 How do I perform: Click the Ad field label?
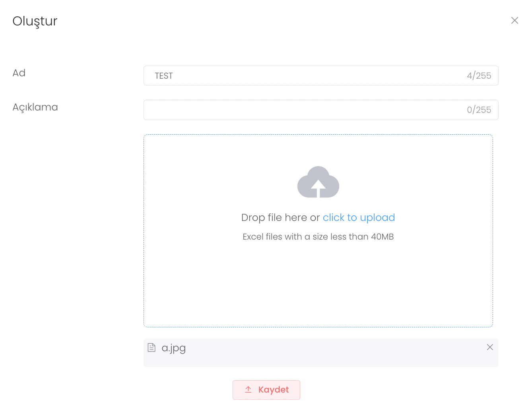click(x=19, y=73)
